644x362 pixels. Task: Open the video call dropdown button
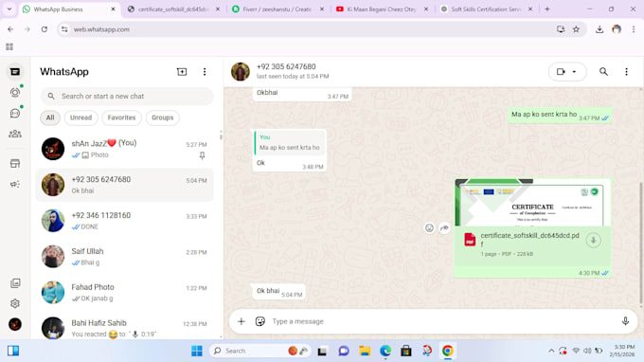[x=566, y=72]
